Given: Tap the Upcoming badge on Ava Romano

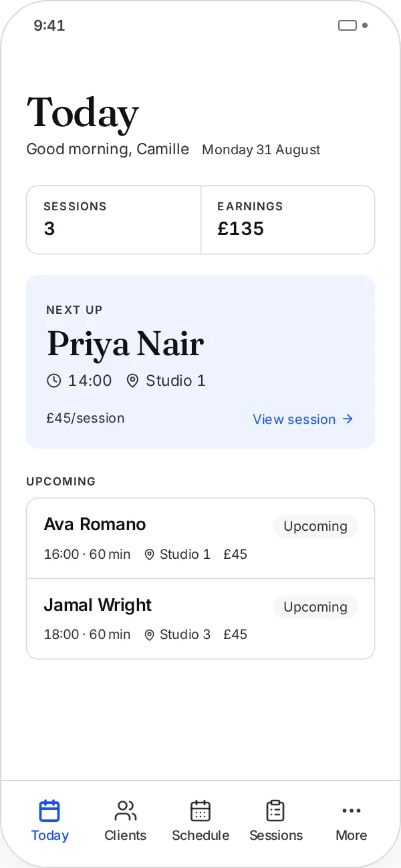Looking at the screenshot, I should pos(315,526).
